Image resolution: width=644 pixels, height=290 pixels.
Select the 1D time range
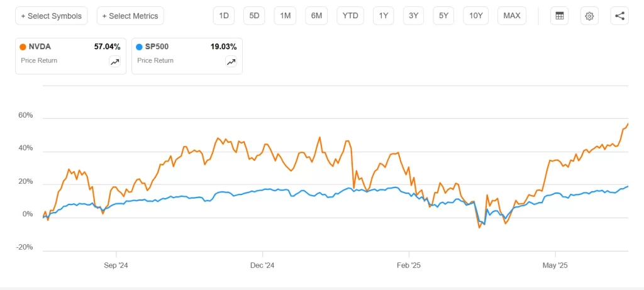(224, 16)
